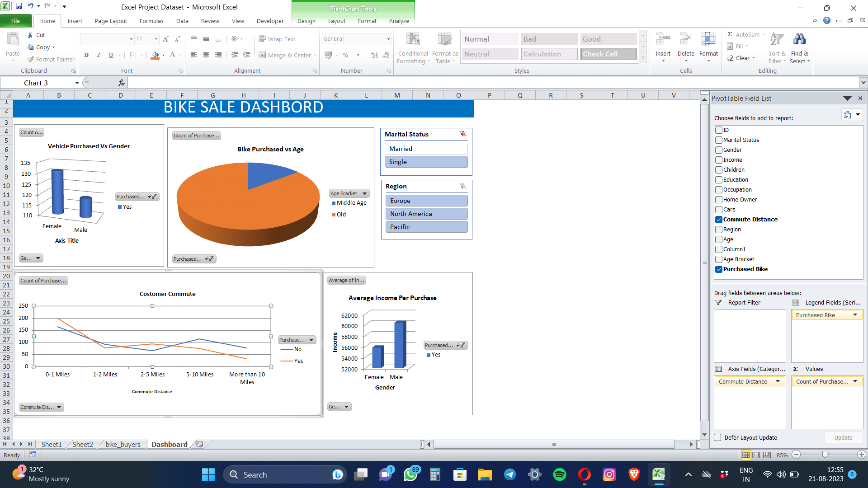Open Conditional Formatting options

413,47
